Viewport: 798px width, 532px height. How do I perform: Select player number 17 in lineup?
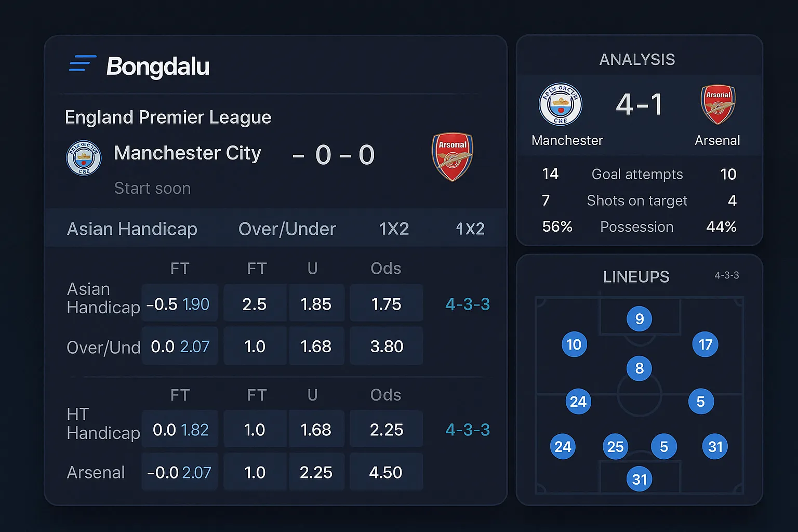pos(705,344)
